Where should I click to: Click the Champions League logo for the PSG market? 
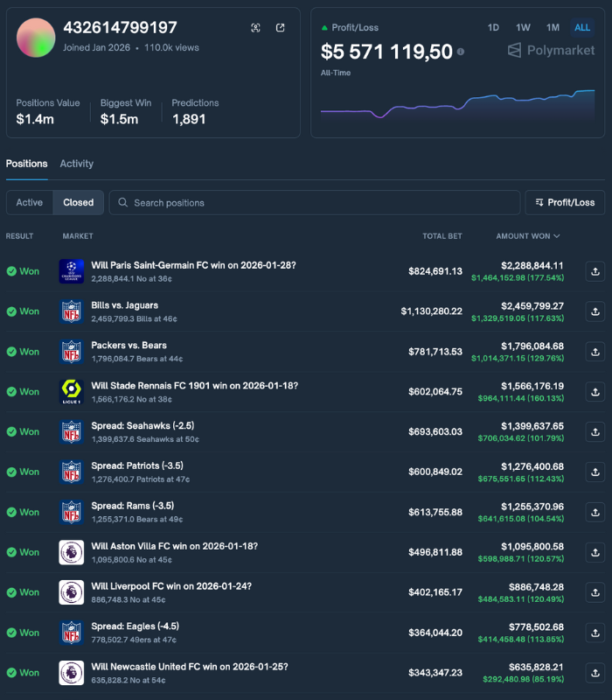[x=72, y=271]
